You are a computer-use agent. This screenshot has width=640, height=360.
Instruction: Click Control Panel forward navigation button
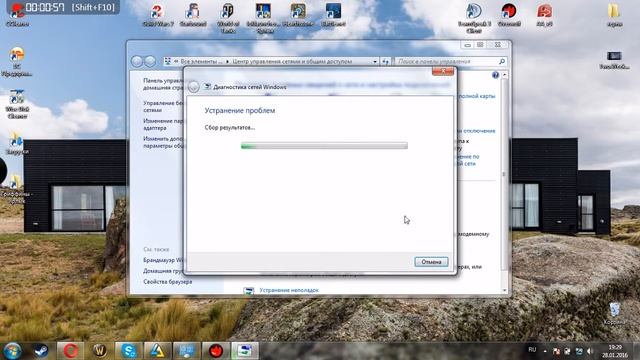click(150, 61)
